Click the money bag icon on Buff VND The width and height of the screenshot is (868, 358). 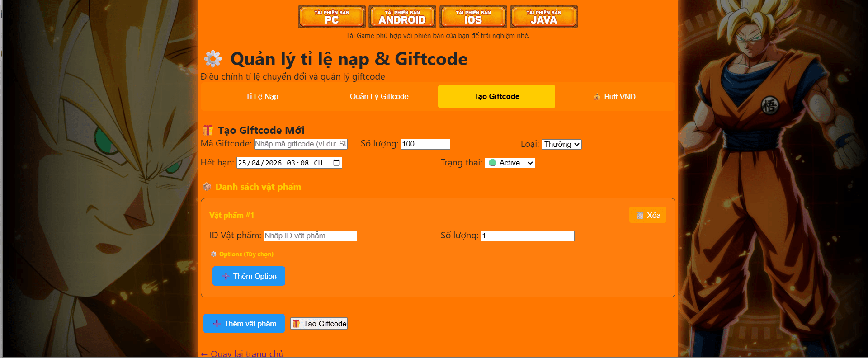pyautogui.click(x=597, y=97)
